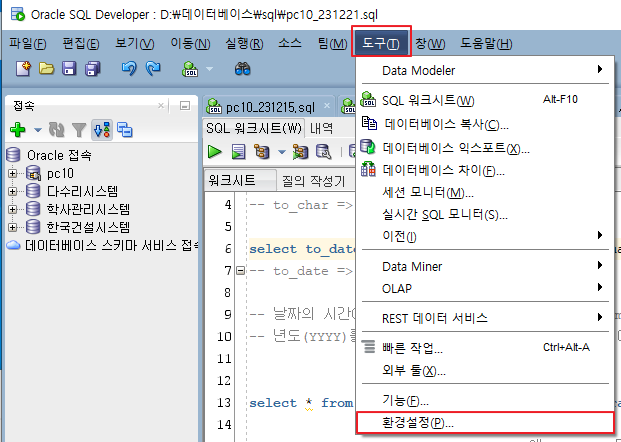Open the 이전(I) submenu

click(485, 236)
